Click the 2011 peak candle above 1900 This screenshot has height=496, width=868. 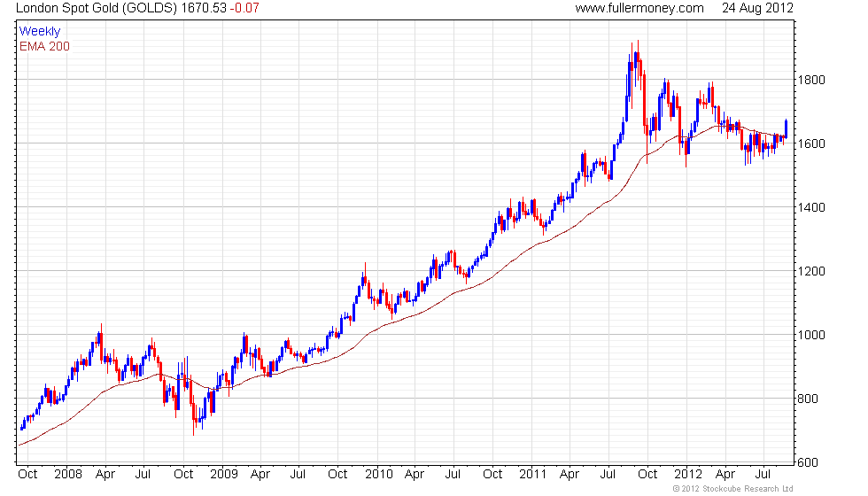coord(639,58)
